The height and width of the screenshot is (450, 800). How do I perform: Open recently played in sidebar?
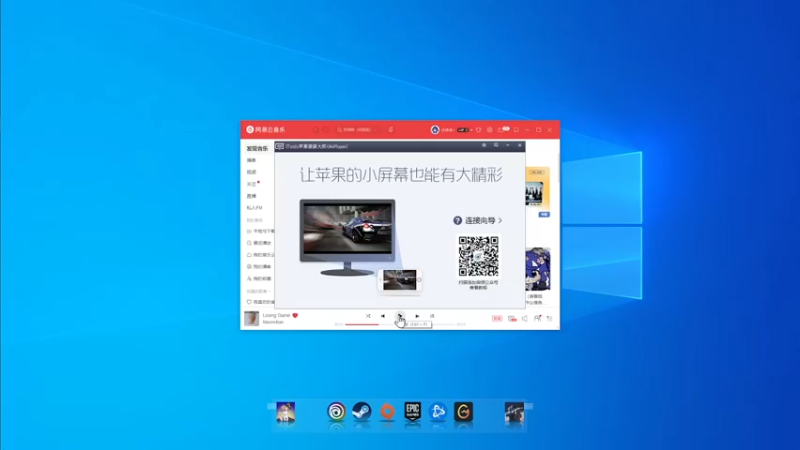pyautogui.click(x=259, y=243)
